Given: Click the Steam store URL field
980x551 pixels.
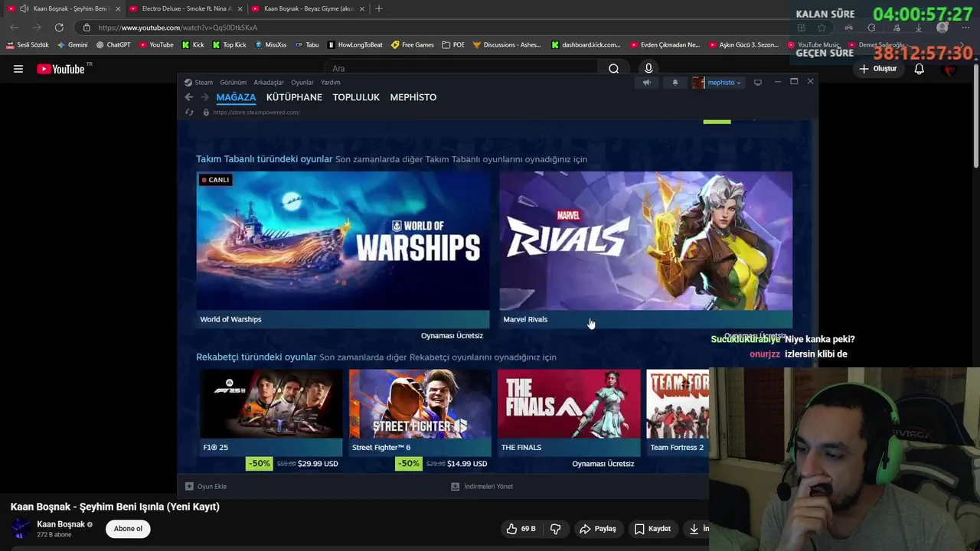Looking at the screenshot, I should (x=256, y=112).
